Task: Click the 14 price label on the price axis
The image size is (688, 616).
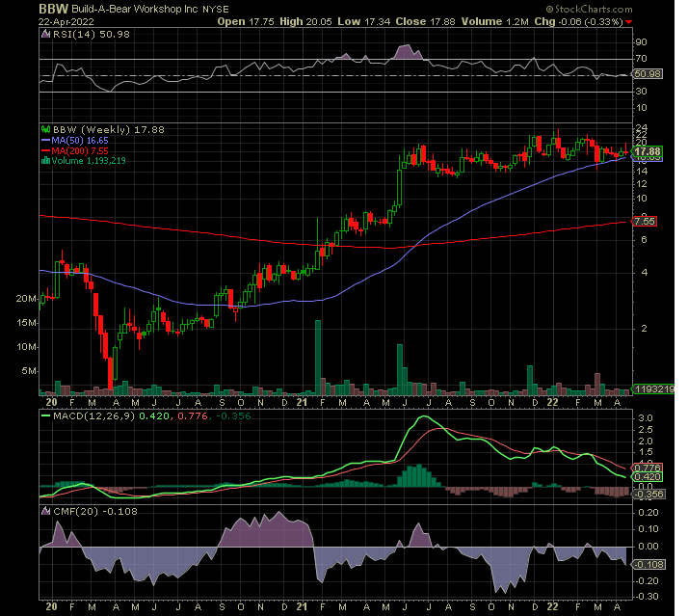Action: [x=641, y=172]
